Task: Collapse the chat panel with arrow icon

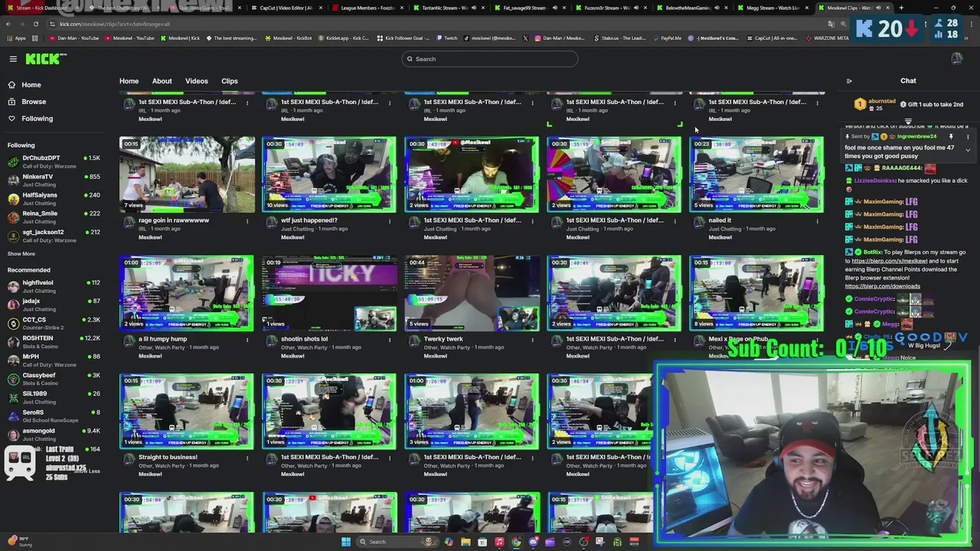Action: 849,81
